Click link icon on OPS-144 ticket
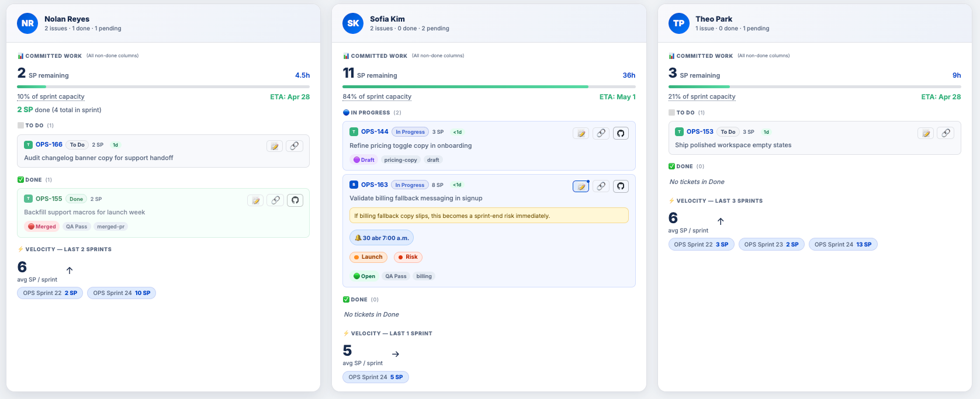 601,133
